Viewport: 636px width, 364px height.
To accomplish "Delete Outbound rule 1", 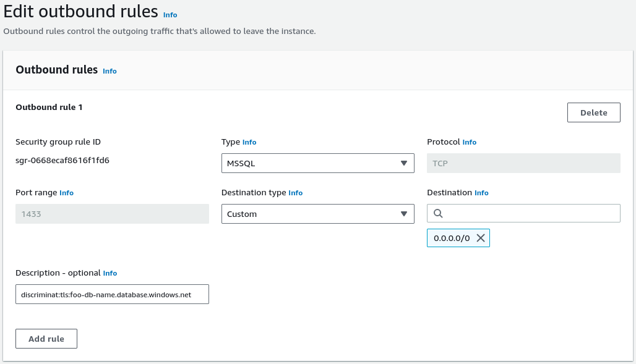I will [x=593, y=112].
